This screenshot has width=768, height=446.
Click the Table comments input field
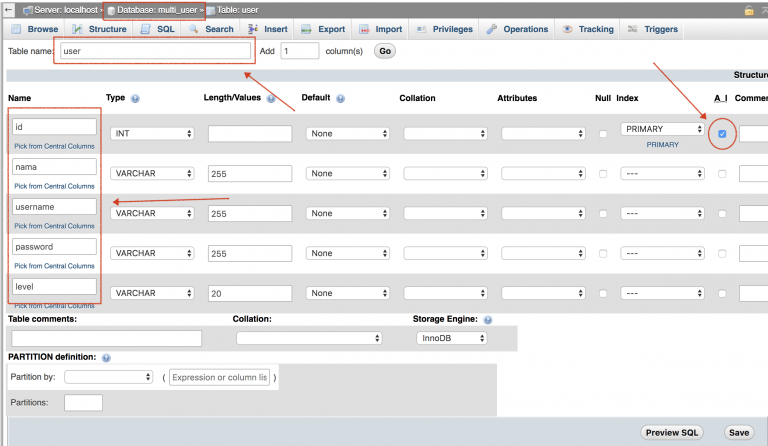click(x=106, y=338)
